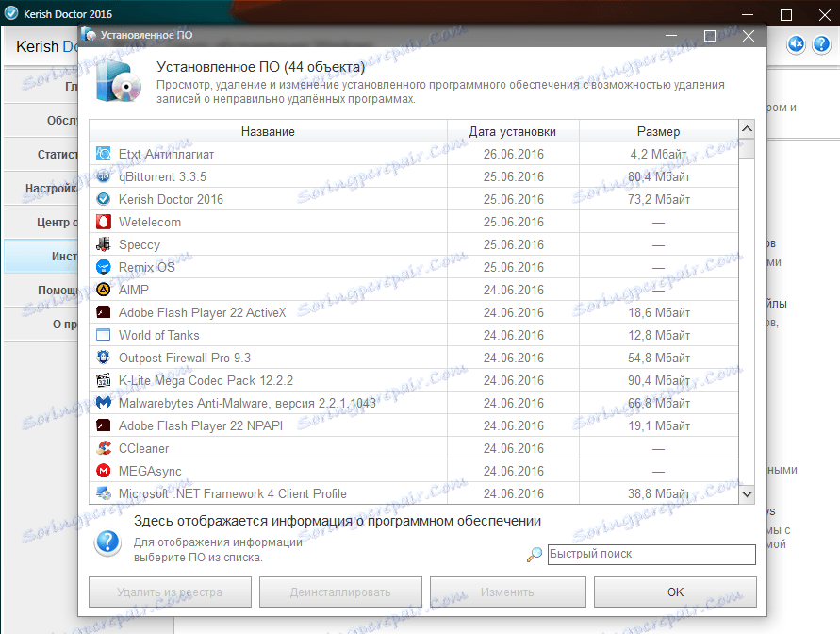Click the AIMP orange icon

click(104, 290)
